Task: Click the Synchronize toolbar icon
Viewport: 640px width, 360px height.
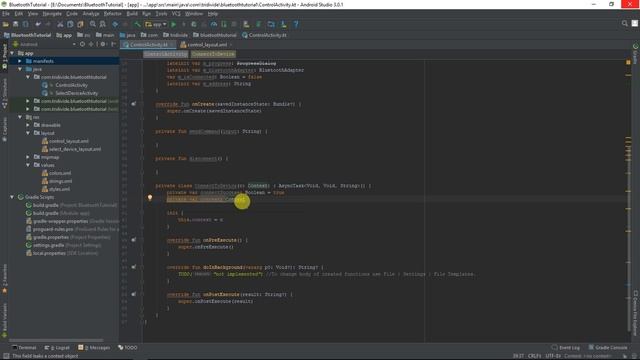Action: click(x=26, y=24)
